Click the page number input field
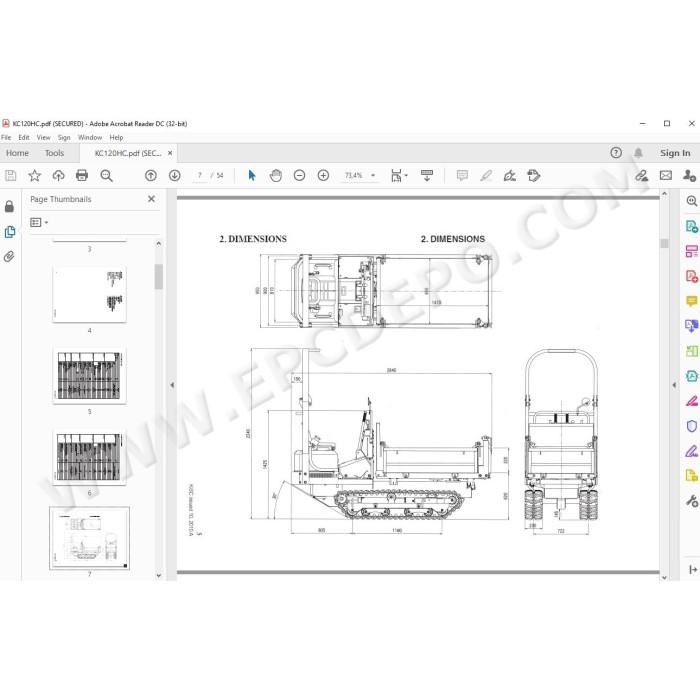700x700 pixels. coord(200,175)
